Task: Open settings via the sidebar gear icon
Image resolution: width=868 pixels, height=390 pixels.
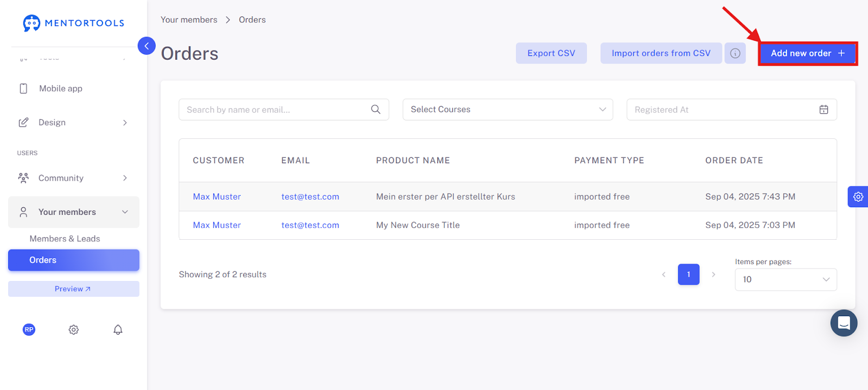Action: tap(74, 329)
